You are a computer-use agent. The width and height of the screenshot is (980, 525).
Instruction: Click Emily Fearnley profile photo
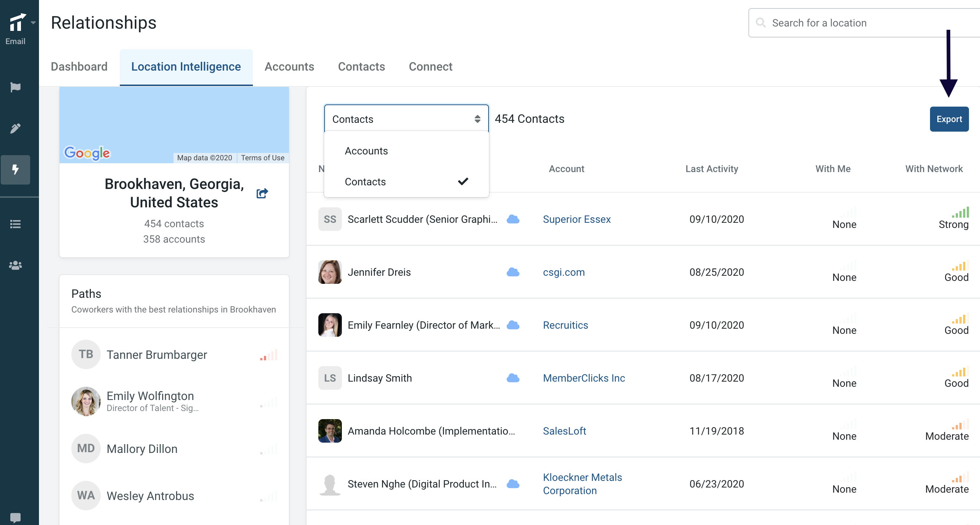pyautogui.click(x=330, y=325)
